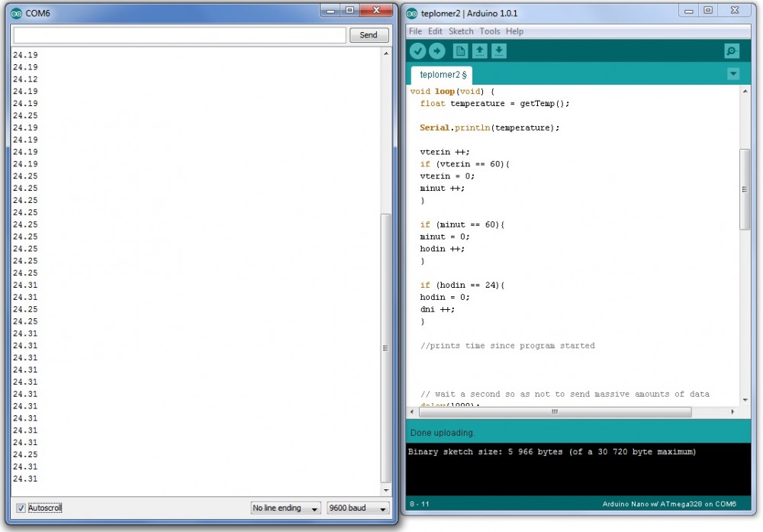Expand the tab options dropdown arrow
This screenshot has width=763, height=532.
[733, 74]
